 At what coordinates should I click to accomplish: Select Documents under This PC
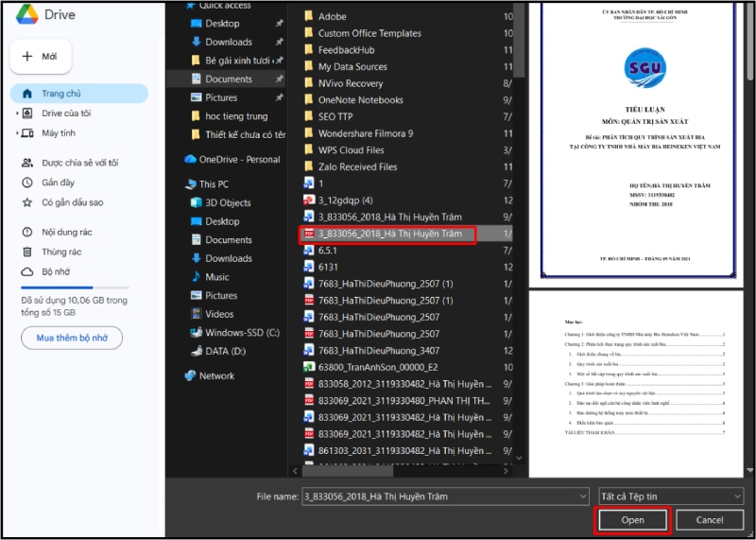coord(229,240)
